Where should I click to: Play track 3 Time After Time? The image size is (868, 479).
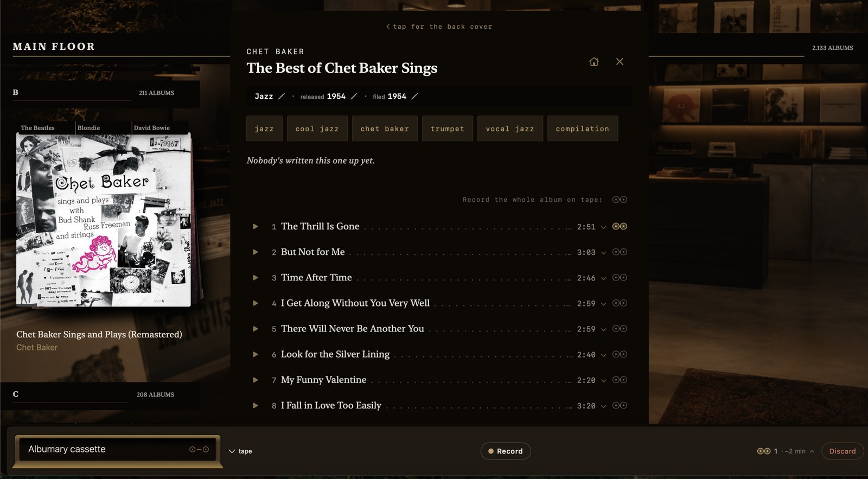click(x=256, y=278)
